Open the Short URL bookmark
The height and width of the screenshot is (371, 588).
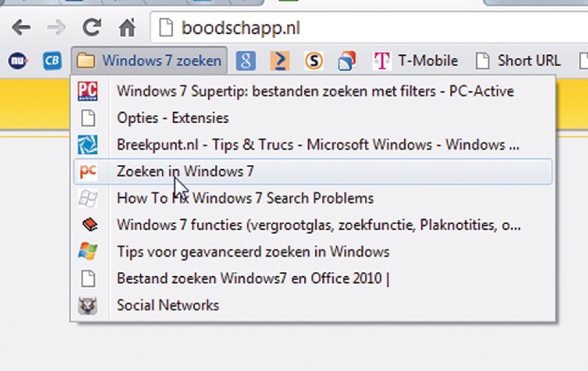pyautogui.click(x=518, y=61)
